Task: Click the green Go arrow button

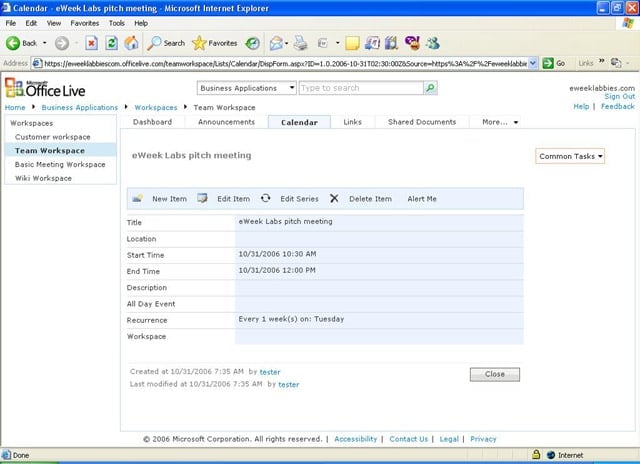Action: pos(548,63)
